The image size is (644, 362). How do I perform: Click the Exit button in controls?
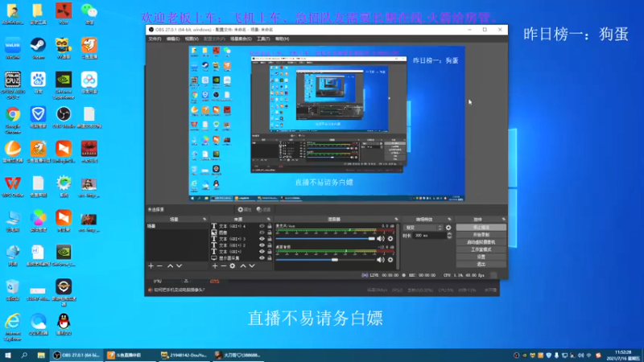point(481,265)
